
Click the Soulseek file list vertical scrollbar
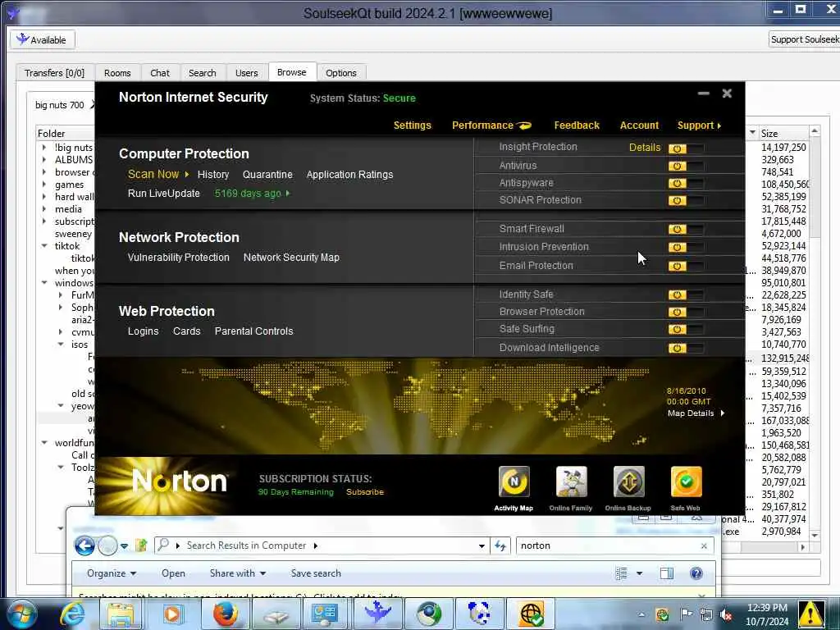(x=815, y=332)
